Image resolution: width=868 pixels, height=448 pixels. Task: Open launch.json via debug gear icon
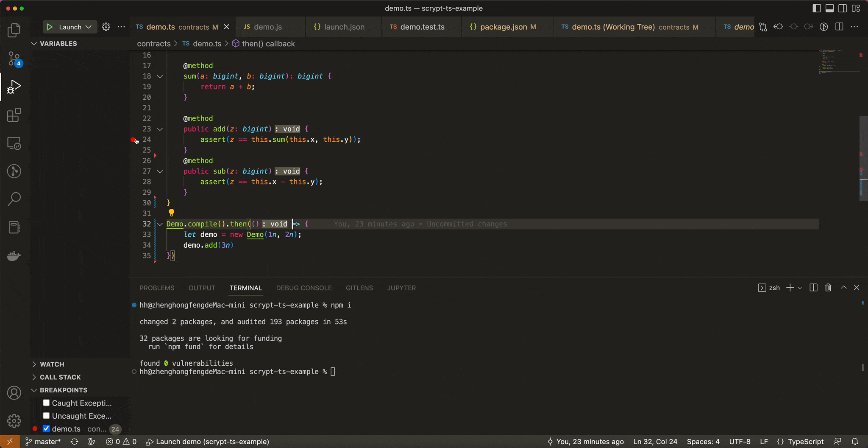click(x=106, y=27)
